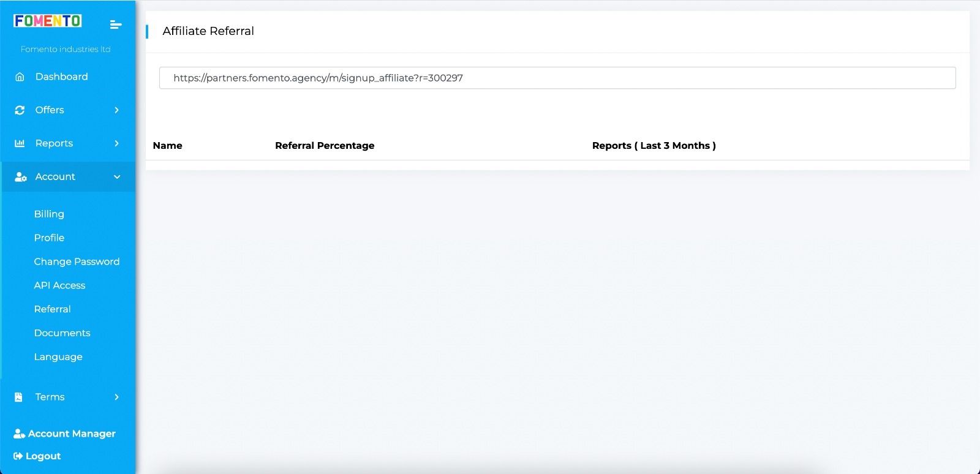Go to Profile settings
This screenshot has height=474, width=980.
click(49, 238)
